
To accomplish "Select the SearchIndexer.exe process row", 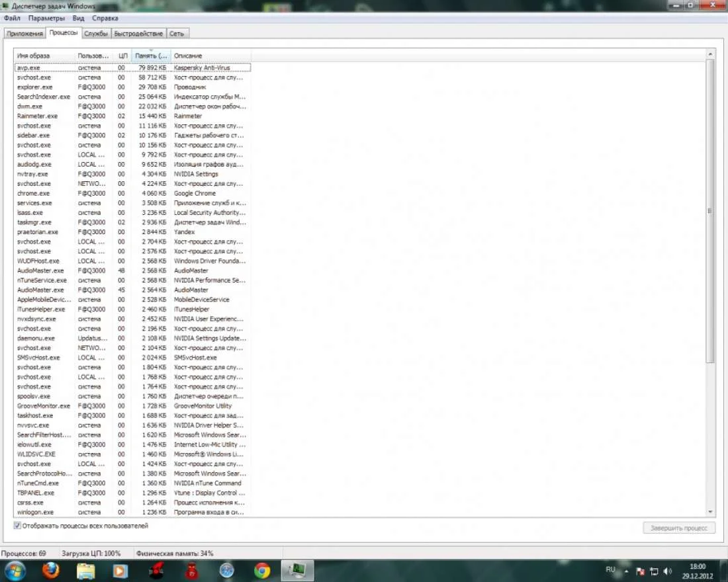I will pos(132,97).
